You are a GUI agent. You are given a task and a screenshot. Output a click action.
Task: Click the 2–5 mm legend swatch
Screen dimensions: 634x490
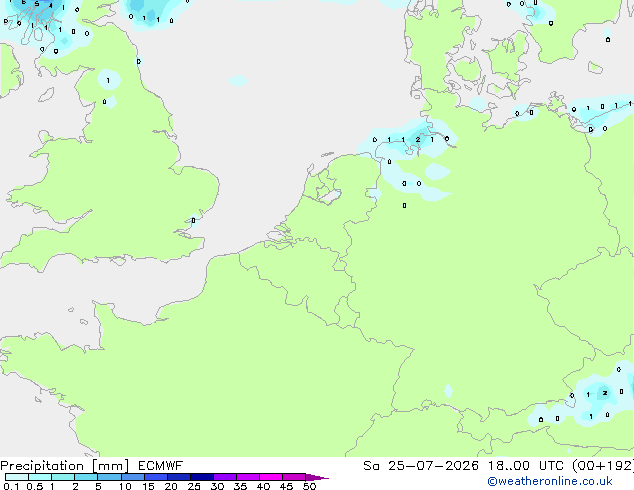coord(86,477)
